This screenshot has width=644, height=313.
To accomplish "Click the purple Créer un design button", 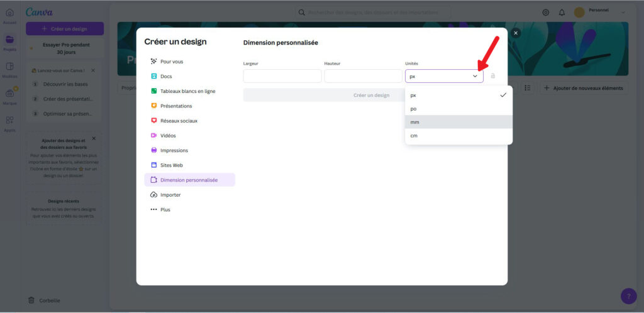I will coord(64,29).
